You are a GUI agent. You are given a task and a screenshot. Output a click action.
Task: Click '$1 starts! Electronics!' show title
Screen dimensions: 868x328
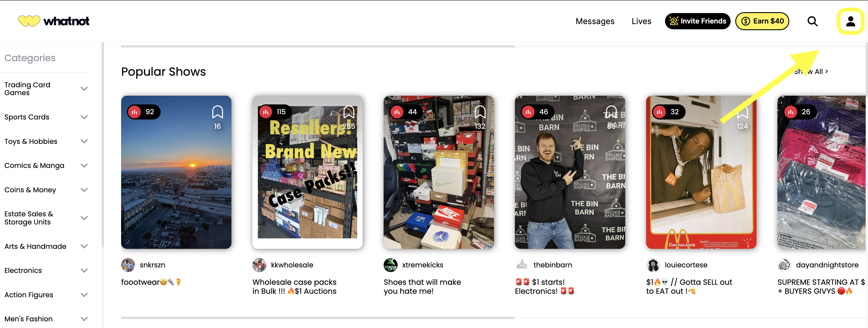click(x=544, y=287)
